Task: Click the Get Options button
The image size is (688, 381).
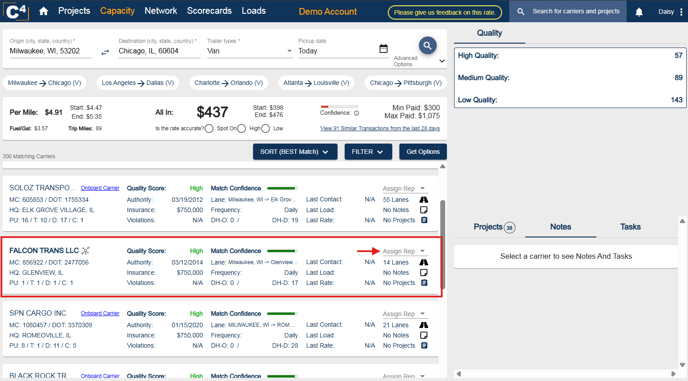Action: 423,152
